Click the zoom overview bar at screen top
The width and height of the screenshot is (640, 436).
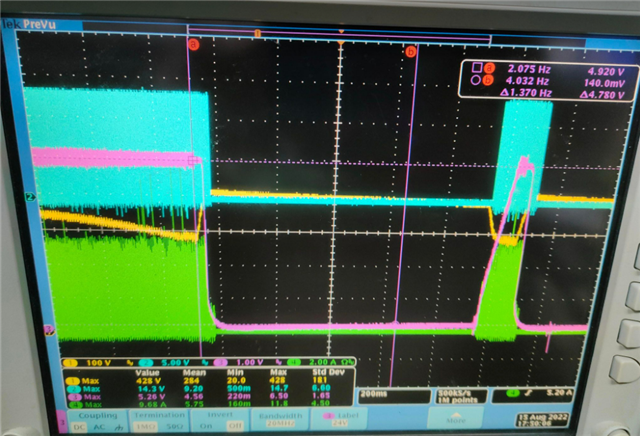coord(339,33)
